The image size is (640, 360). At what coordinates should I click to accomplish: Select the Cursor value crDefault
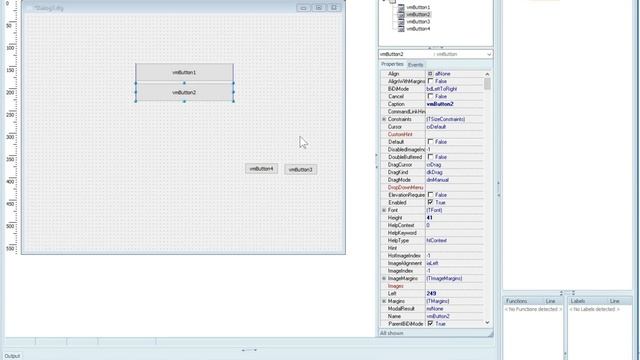click(x=436, y=127)
